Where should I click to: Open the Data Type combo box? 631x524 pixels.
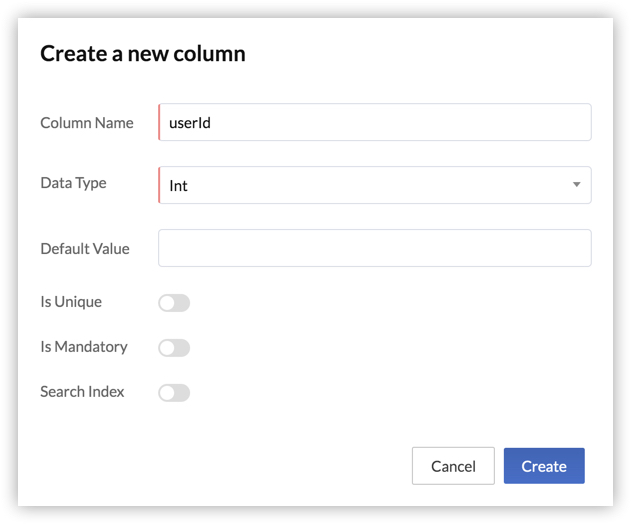[375, 185]
